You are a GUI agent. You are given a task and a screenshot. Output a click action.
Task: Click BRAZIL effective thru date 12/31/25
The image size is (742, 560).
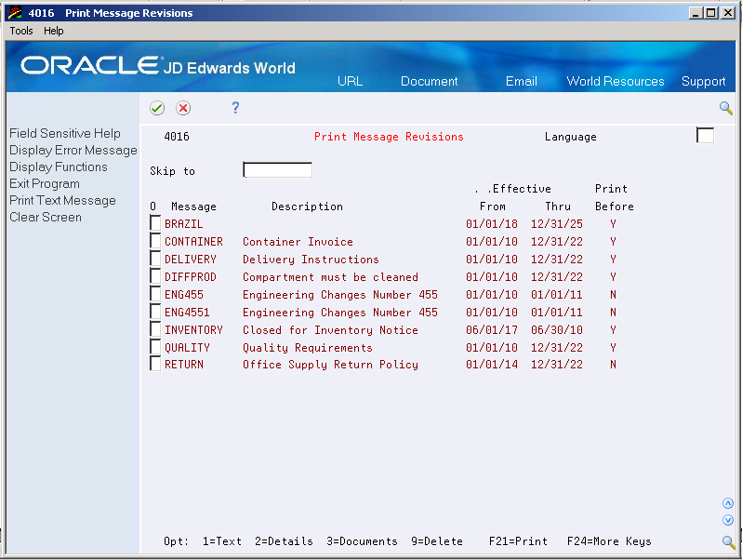click(x=556, y=223)
